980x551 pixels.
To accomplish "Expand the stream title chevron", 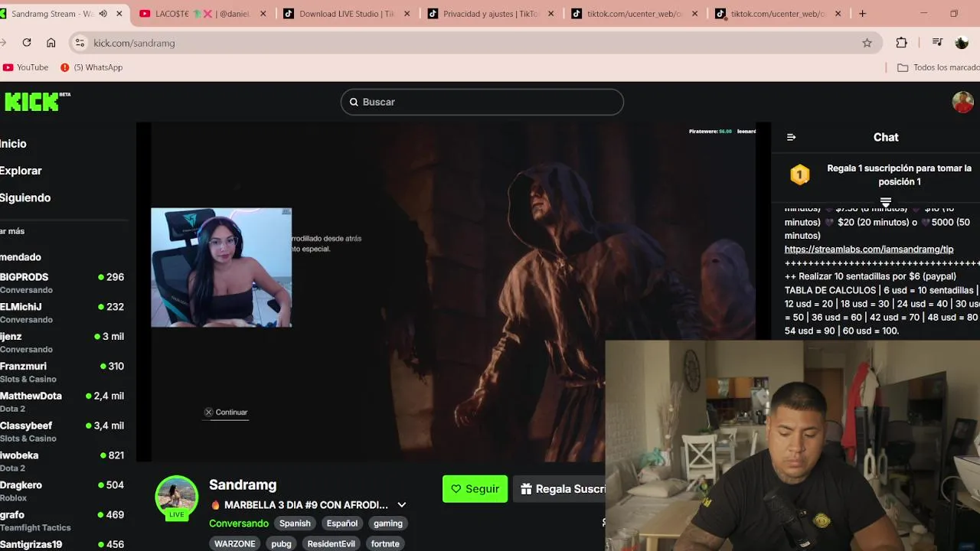I will point(401,505).
